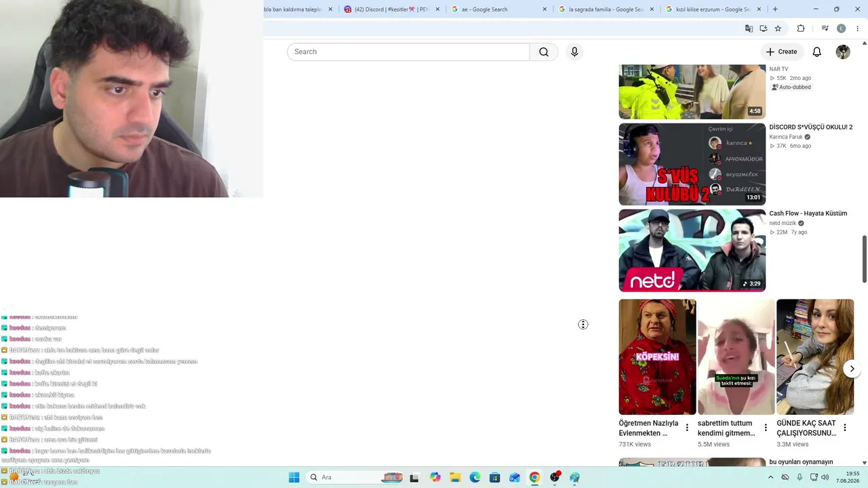Open 'sabrettim tuttum kendimi' Short title

tap(726, 428)
